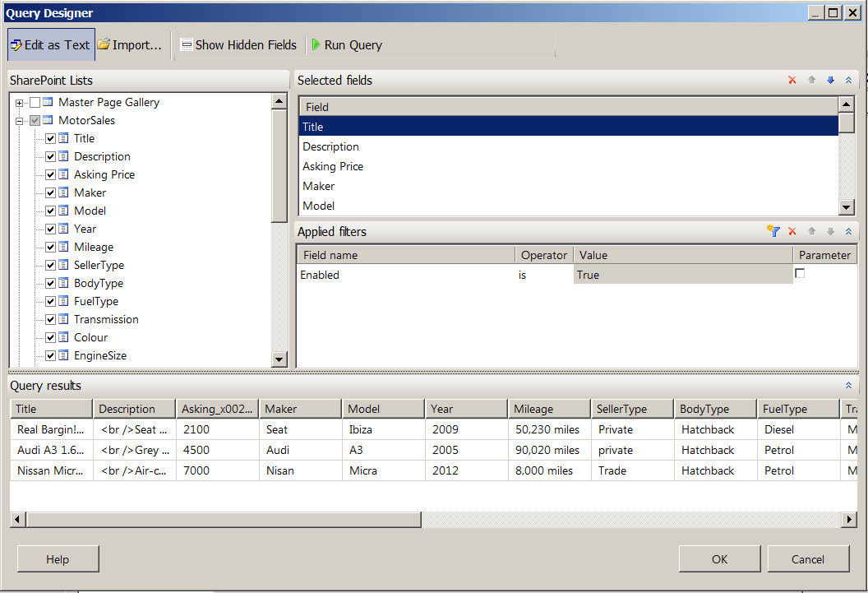Click the Help button
The height and width of the screenshot is (593, 868).
coord(58,559)
